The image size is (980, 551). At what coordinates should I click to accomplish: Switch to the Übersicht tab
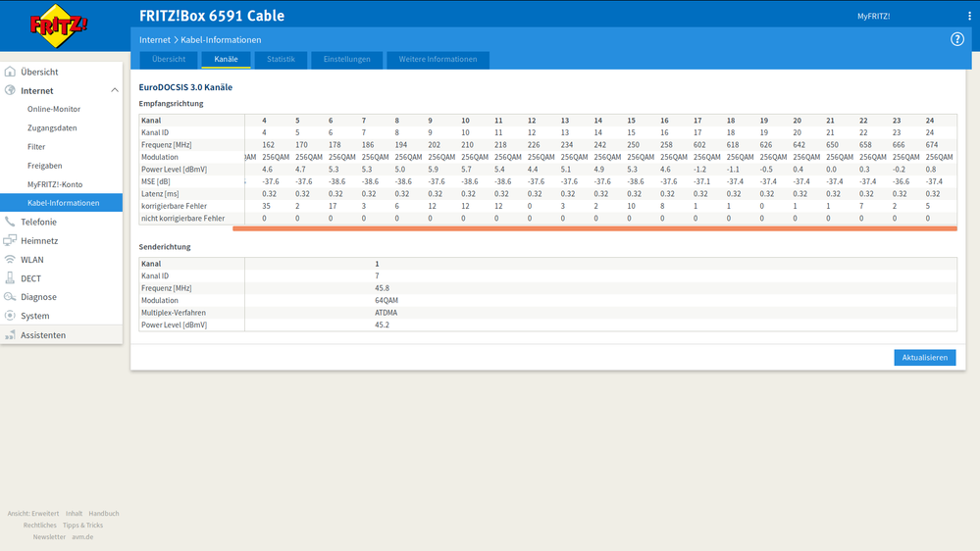click(x=169, y=60)
